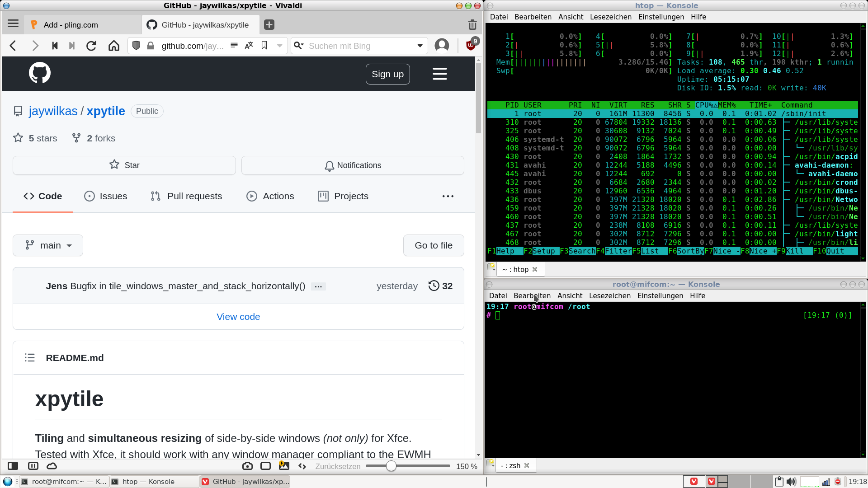Open Einstellungen menu in htop Konsole

[x=661, y=17]
